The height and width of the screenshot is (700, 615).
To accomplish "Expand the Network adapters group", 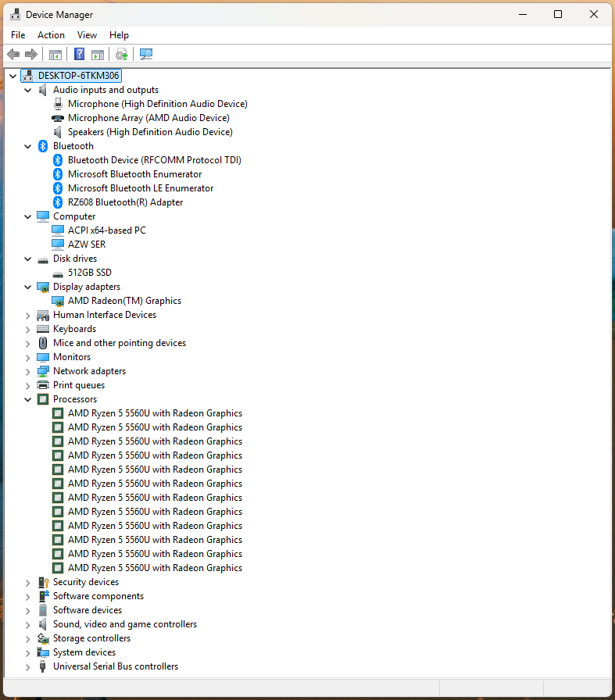I will click(27, 372).
